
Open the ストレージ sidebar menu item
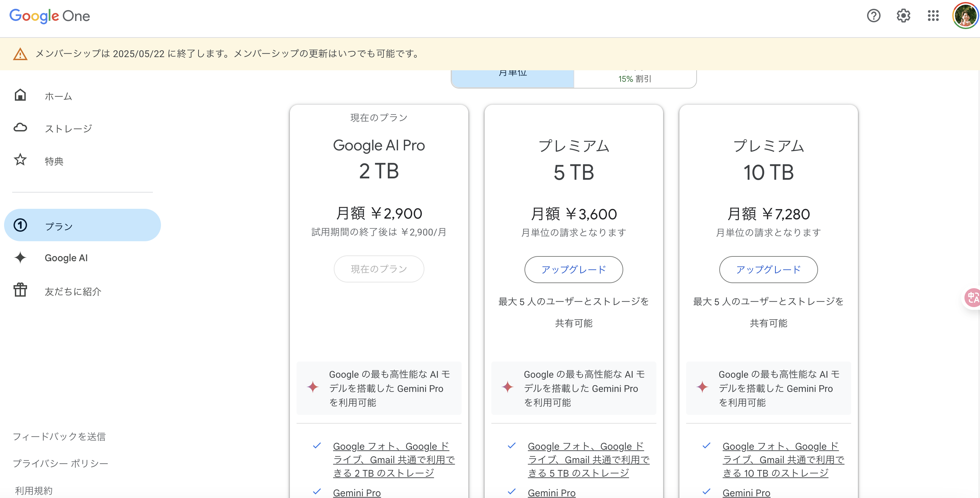[x=68, y=128]
